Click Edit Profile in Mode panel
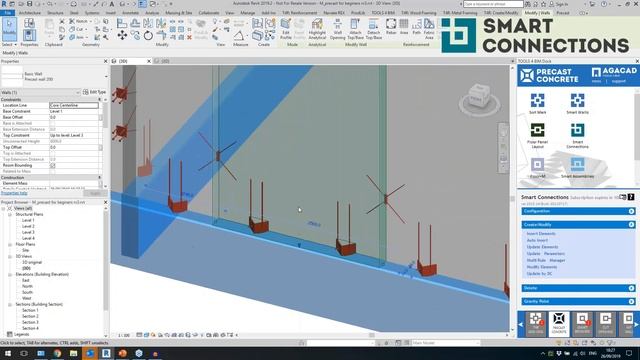The height and width of the screenshot is (360, 640). pyautogui.click(x=286, y=29)
